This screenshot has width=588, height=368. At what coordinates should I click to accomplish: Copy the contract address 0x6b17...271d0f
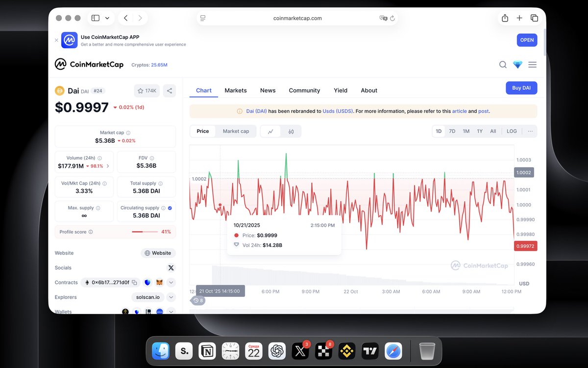point(134,283)
